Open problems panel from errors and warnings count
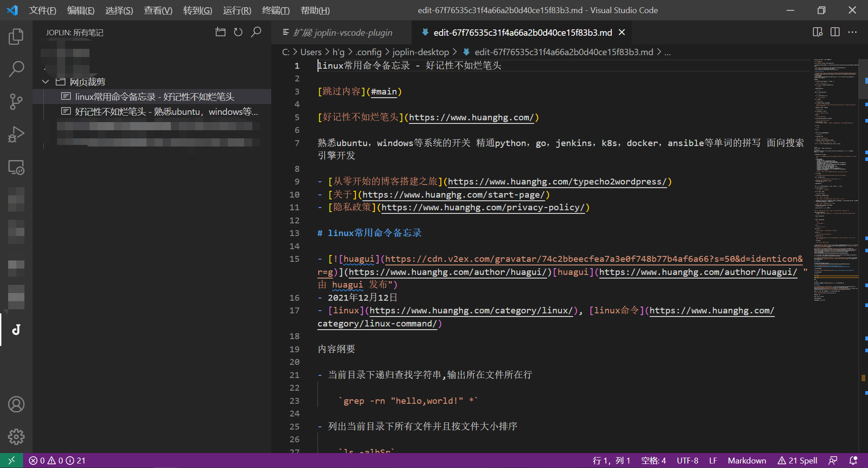 point(57,460)
